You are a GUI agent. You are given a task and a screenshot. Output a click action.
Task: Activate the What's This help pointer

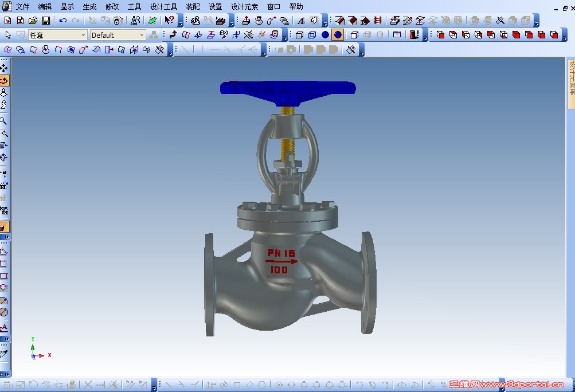(x=170, y=20)
